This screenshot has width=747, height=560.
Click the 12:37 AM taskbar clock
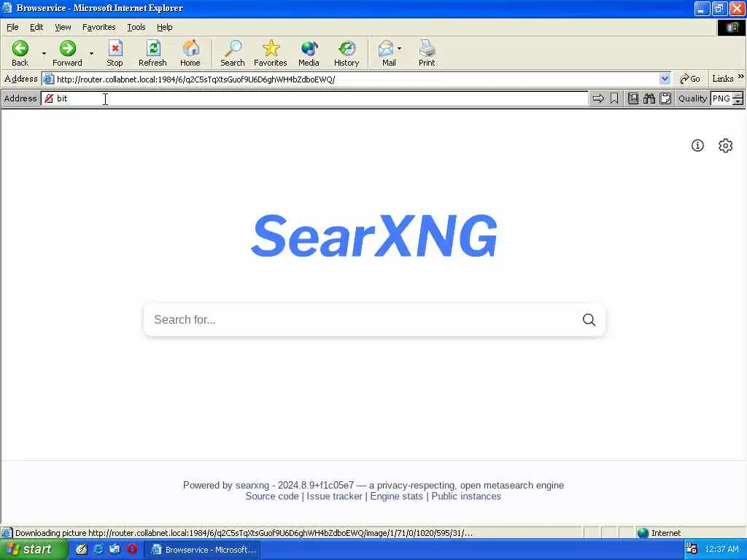click(721, 549)
